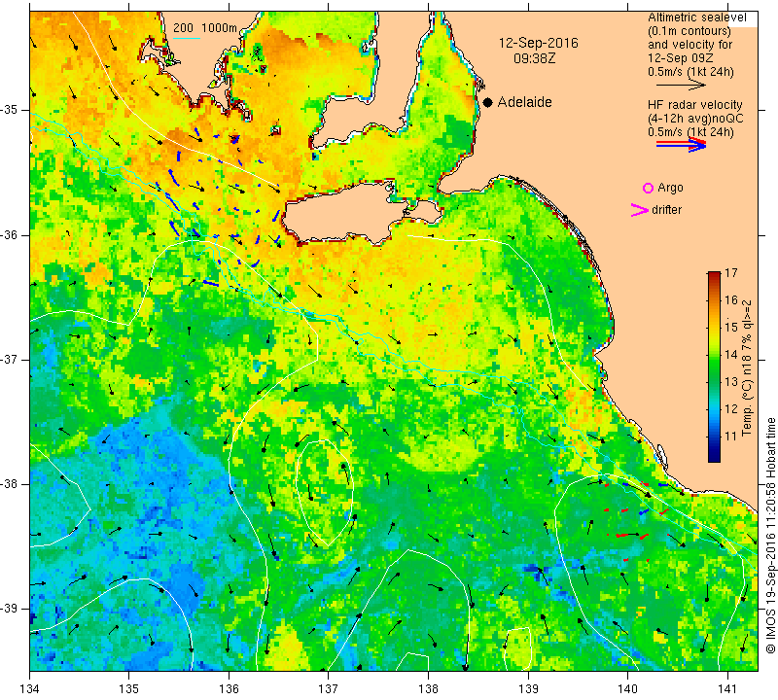
Task: Click the magenta Argo circle legend symbol
Action: [x=648, y=188]
